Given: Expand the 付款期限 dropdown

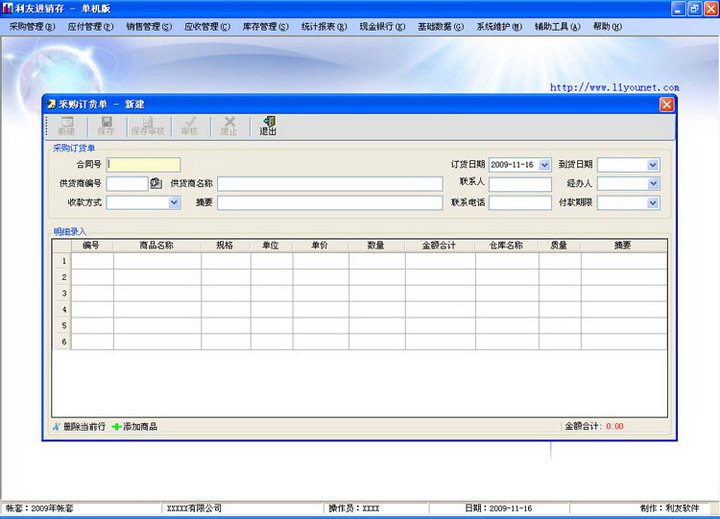Looking at the screenshot, I should click(652, 203).
